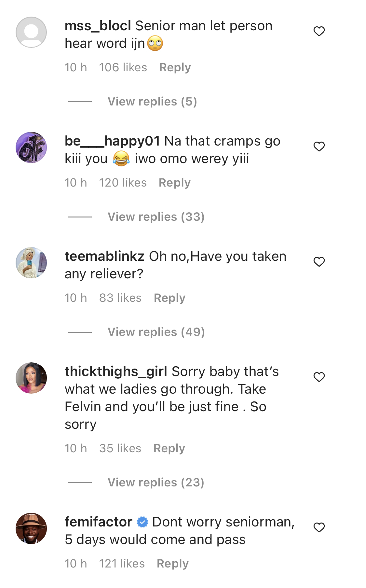Image resolution: width=366 pixels, height=588 pixels.
Task: Open teemablinkz username link
Action: (x=104, y=257)
